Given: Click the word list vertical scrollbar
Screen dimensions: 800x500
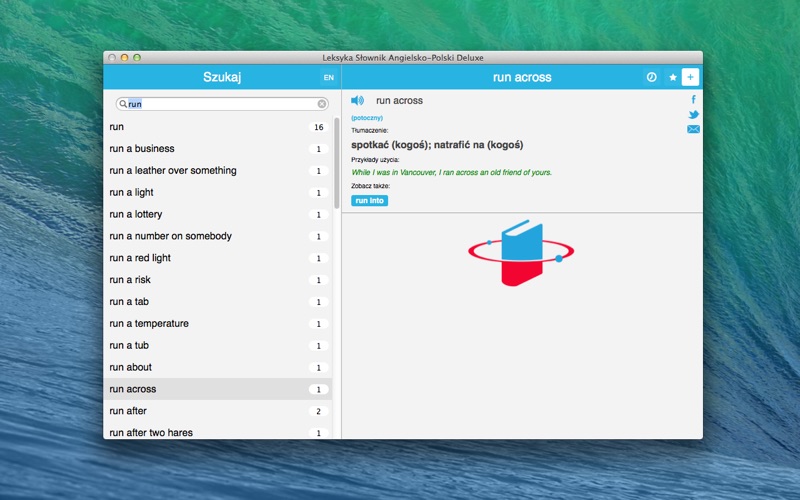Looking at the screenshot, I should coord(336,160).
